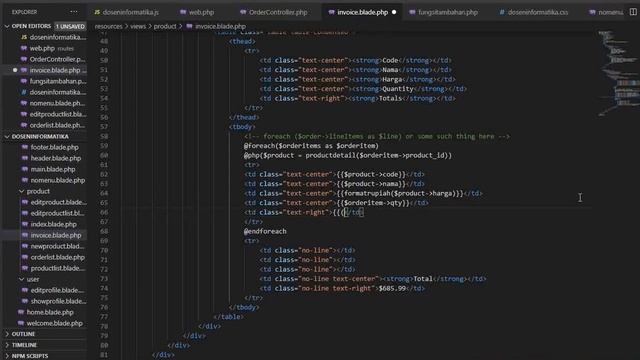Screen dimensions: 640x360
Task: Open the Explorer more actions ellipsis
Action: [x=74, y=12]
